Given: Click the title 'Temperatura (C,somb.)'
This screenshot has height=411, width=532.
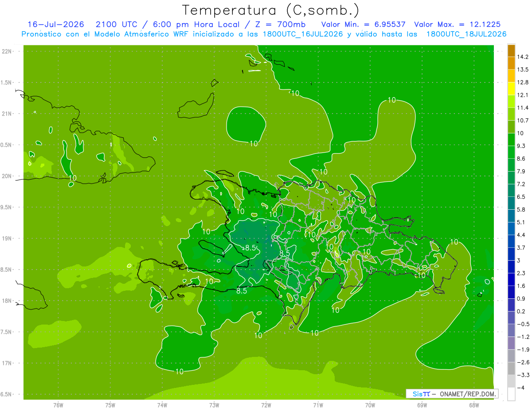Looking at the screenshot, I should tap(270, 10).
